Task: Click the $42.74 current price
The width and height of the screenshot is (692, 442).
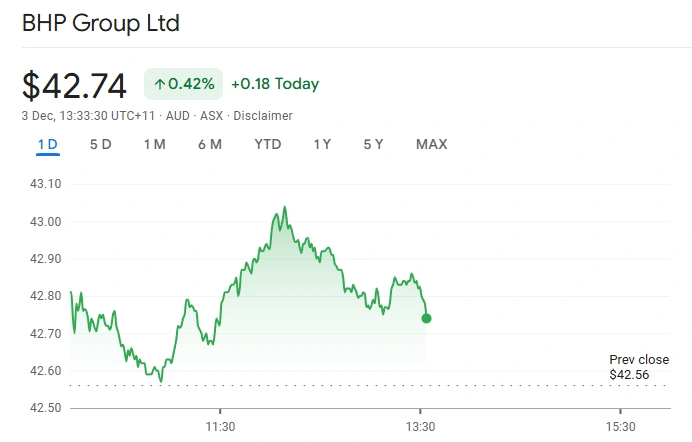Action: [x=75, y=85]
